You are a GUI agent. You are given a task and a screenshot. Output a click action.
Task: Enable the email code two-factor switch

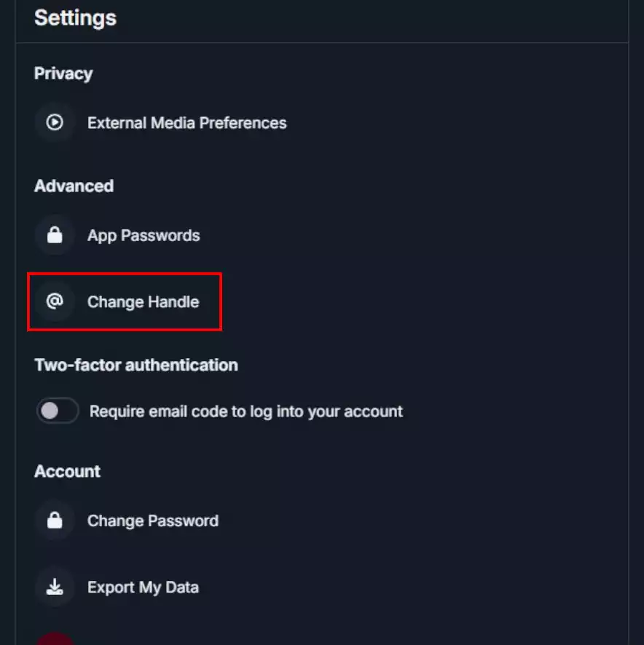[58, 411]
